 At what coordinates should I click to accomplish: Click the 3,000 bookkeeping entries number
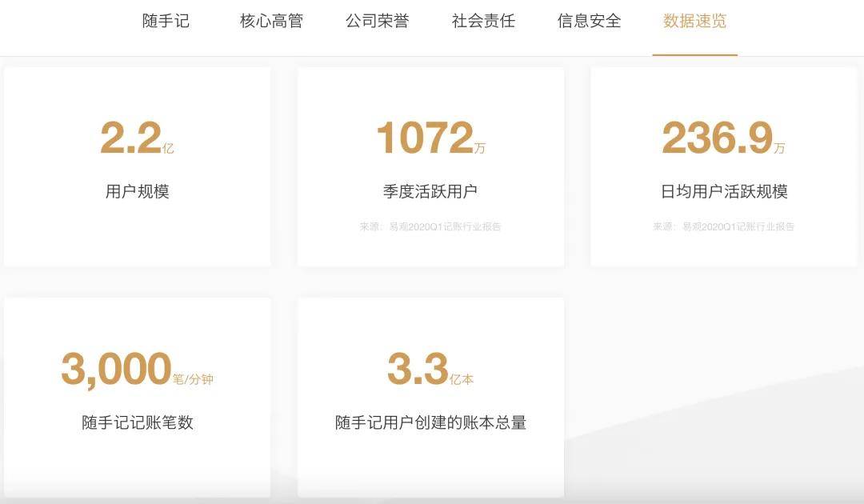(x=116, y=370)
